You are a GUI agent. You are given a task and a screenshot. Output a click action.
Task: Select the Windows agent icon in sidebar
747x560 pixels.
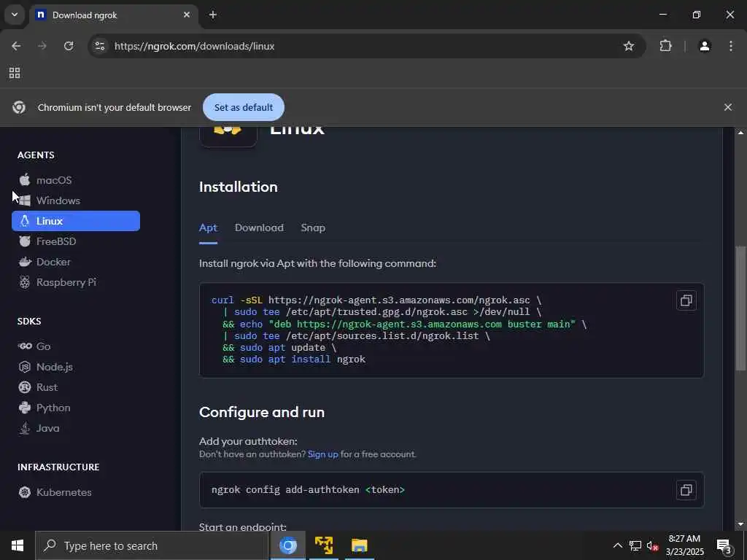(25, 201)
